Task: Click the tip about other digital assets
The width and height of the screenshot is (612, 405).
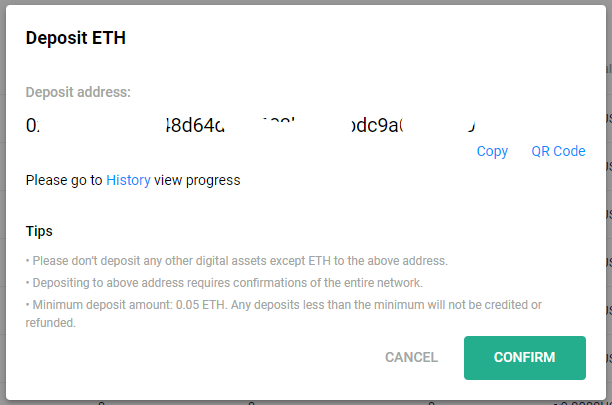Action: (237, 261)
